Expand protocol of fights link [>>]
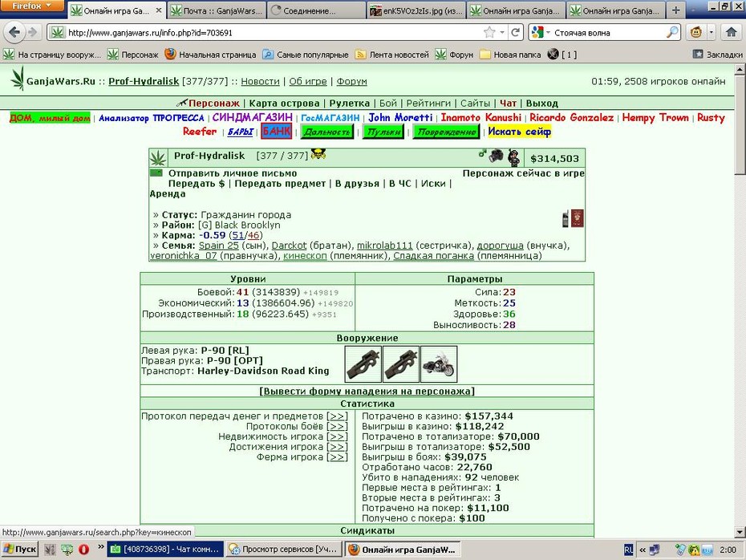 pyautogui.click(x=338, y=426)
